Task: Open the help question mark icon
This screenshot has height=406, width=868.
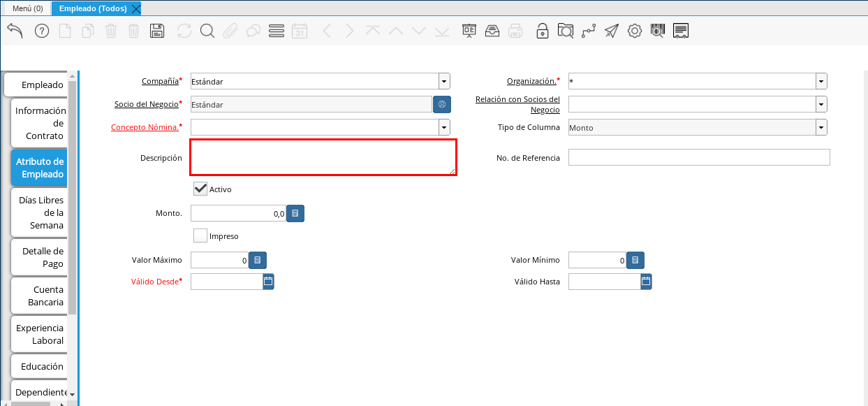Action: pyautogui.click(x=42, y=31)
